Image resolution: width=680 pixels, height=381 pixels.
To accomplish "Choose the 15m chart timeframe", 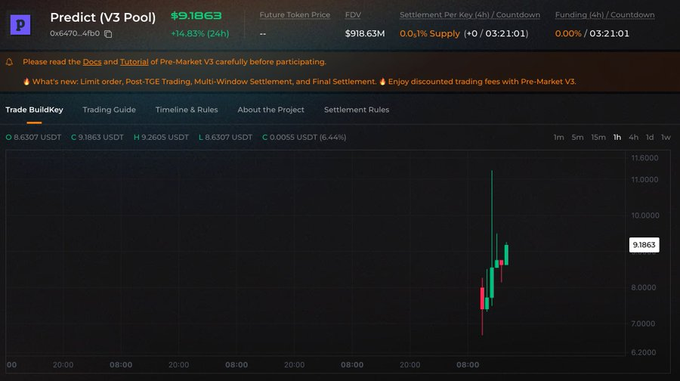I will (598, 137).
